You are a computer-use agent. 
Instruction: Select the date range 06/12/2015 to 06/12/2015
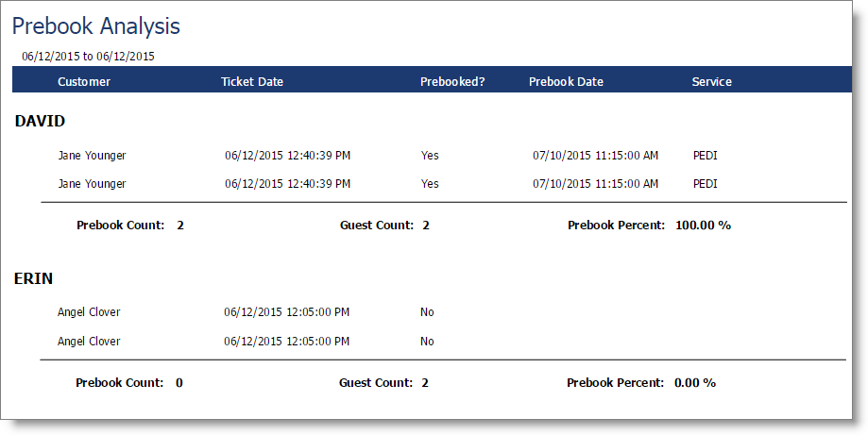[88, 57]
